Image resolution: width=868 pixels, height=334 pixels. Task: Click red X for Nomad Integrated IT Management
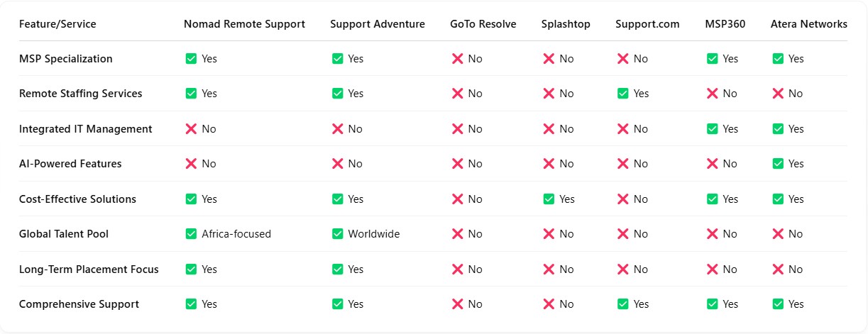tap(191, 129)
